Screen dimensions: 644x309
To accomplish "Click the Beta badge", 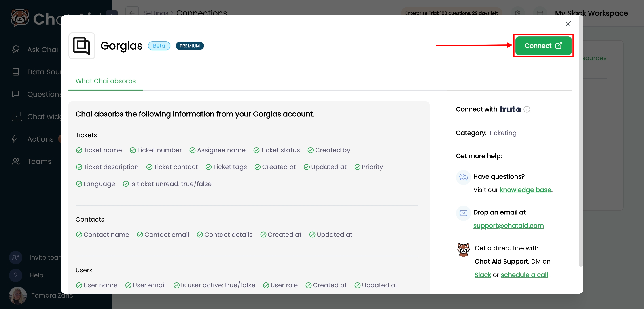I will (x=159, y=46).
